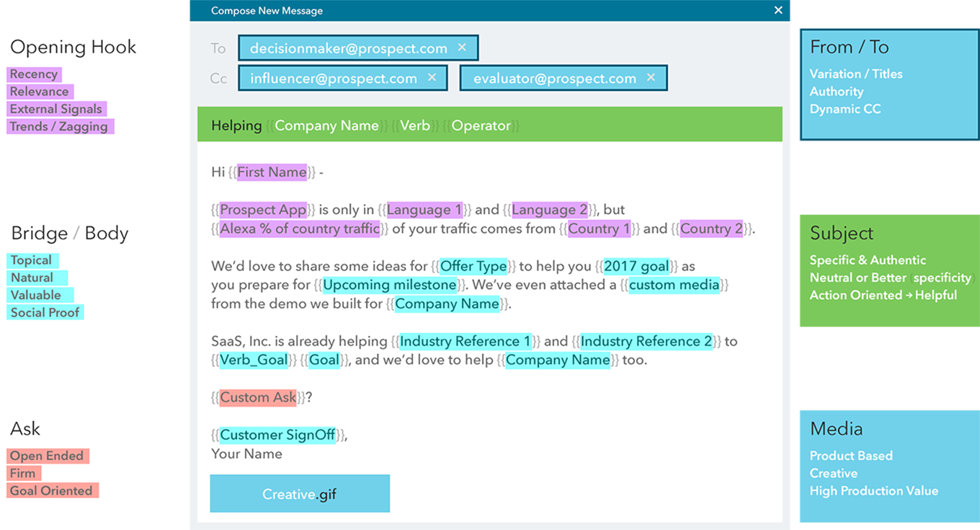Click the Dynamic CC label under From / To
Image resolution: width=980 pixels, height=530 pixels.
pos(845,109)
